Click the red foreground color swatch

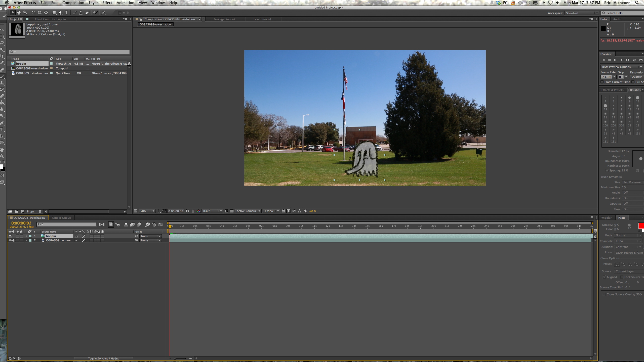tap(641, 225)
